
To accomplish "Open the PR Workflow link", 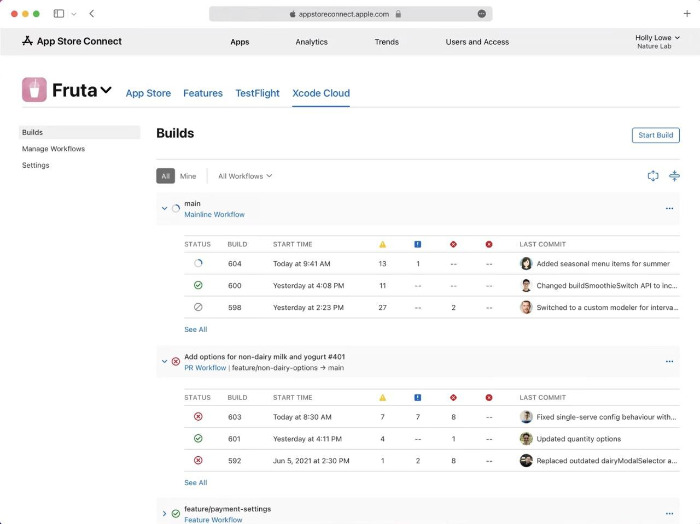I will 205,368.
